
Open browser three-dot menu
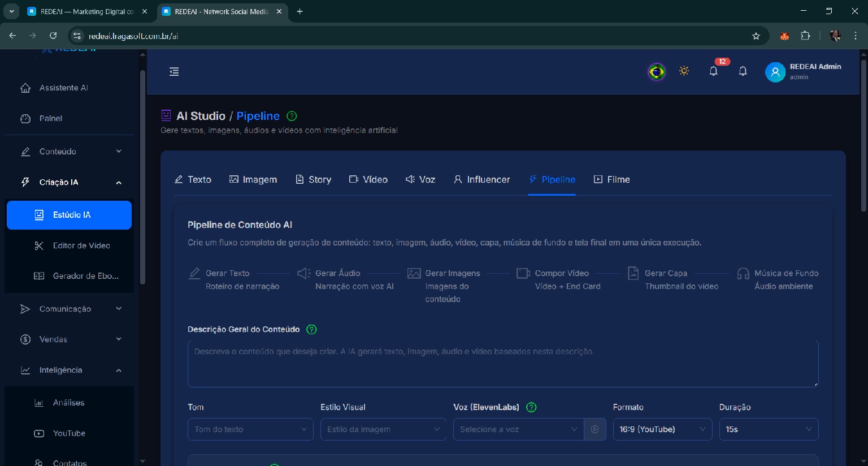coord(856,36)
